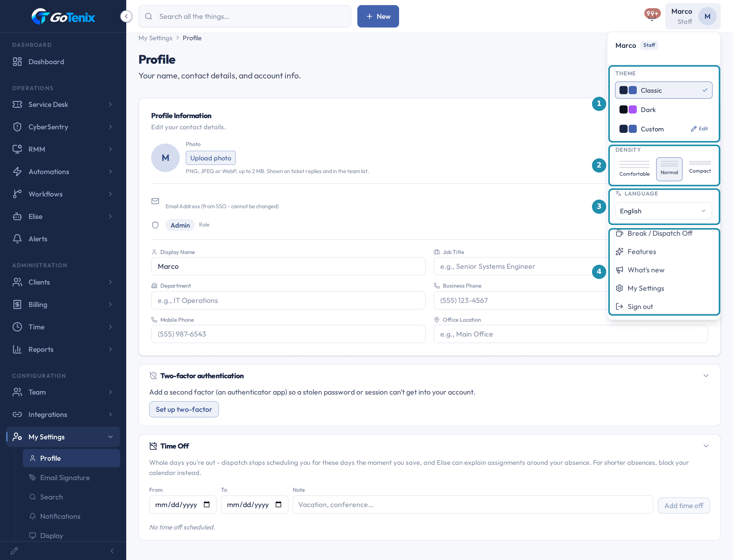Expand the RMM sidebar section
The image size is (733, 560).
63,149
